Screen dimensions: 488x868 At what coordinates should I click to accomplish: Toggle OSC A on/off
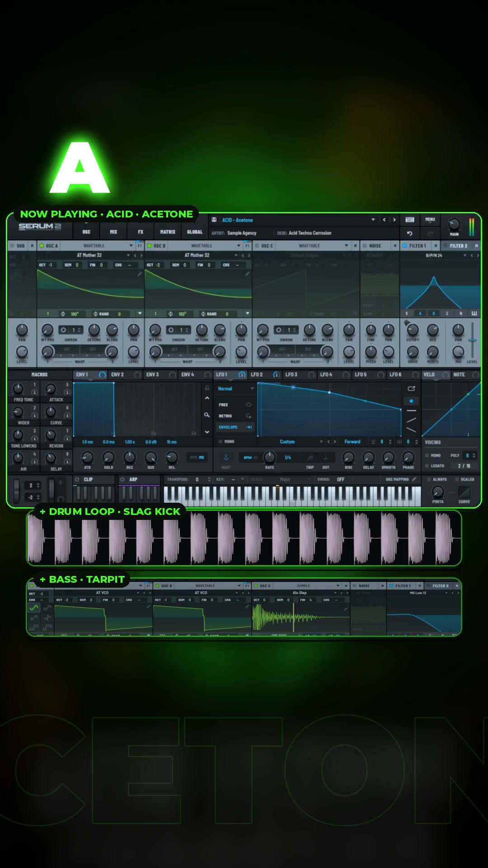[42, 246]
